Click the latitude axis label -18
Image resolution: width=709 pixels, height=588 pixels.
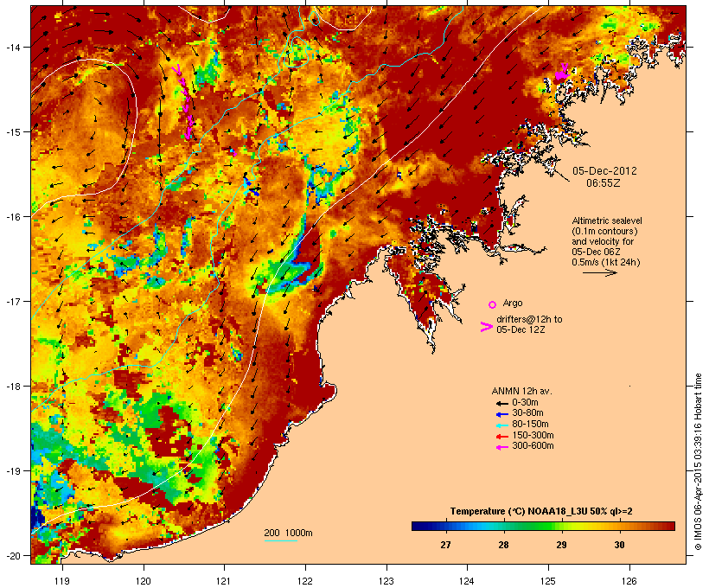tap(13, 387)
